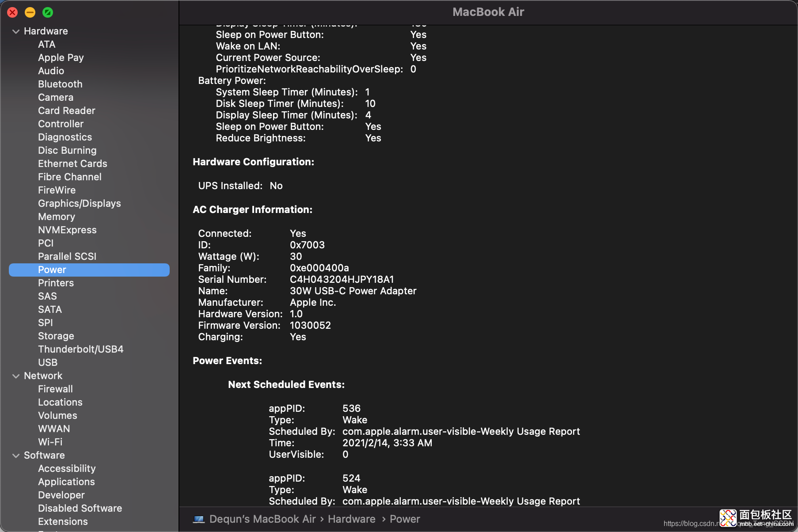Open the Camera section
The height and width of the screenshot is (532, 798).
56,98
